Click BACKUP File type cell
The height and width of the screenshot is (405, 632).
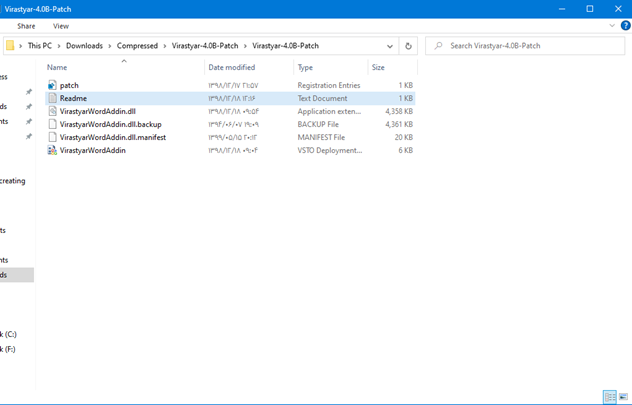[x=318, y=124]
